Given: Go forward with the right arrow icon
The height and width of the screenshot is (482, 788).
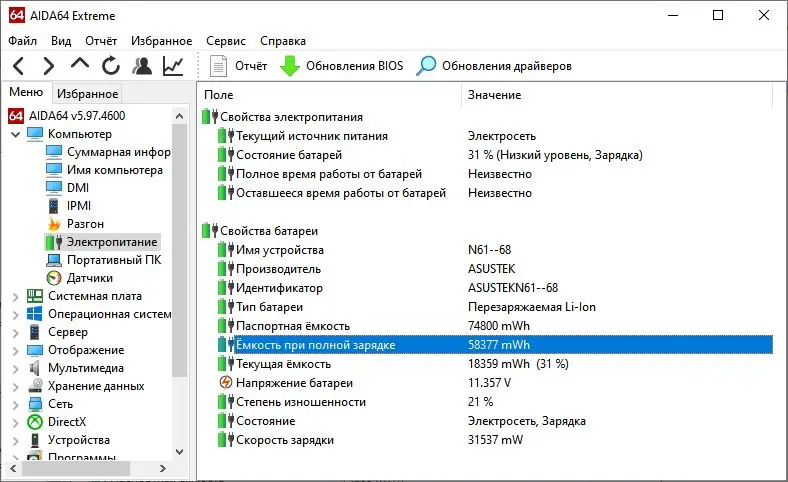Looking at the screenshot, I should coord(48,66).
